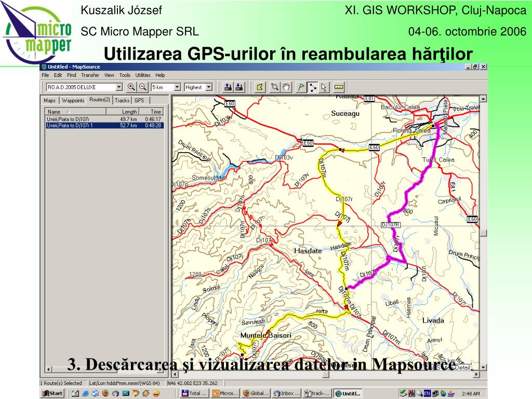
Task: Click the DJ107R road shield on map
Action: (391, 224)
